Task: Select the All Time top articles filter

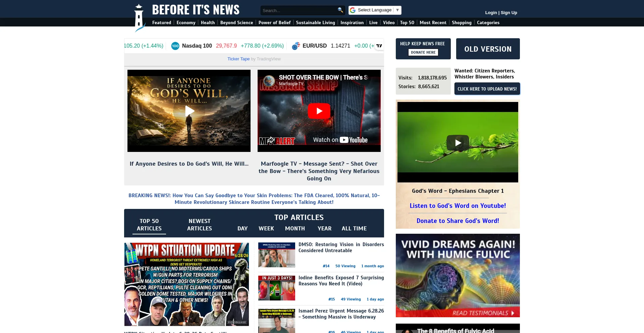Action: pyautogui.click(x=354, y=228)
